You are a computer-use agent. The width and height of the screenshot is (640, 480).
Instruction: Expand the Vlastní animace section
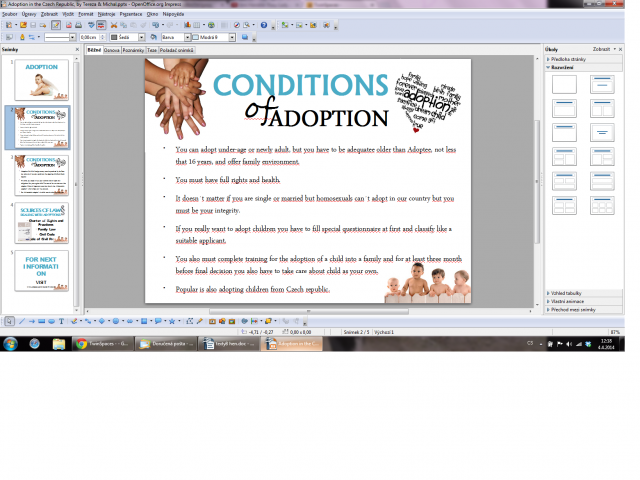pyautogui.click(x=584, y=301)
